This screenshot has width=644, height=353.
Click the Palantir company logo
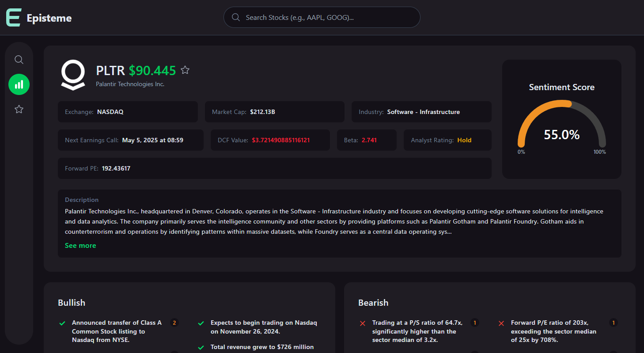coord(73,74)
